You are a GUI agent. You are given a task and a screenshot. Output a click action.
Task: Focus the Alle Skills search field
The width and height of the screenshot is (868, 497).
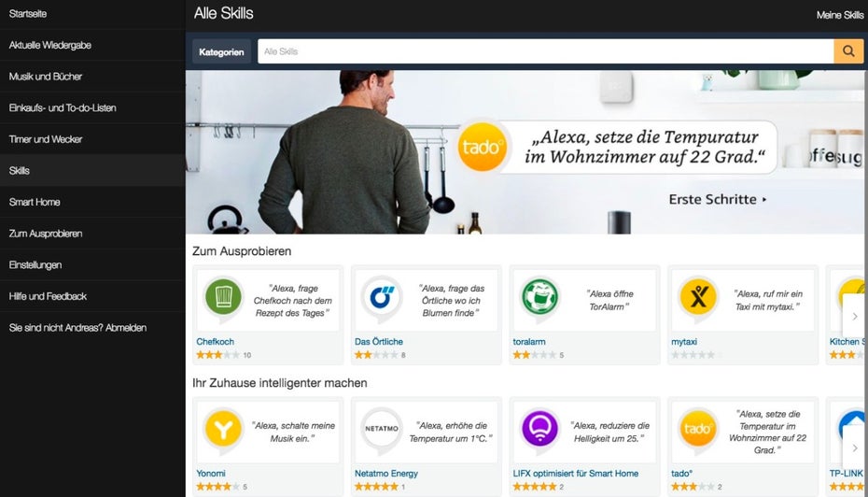tap(546, 51)
